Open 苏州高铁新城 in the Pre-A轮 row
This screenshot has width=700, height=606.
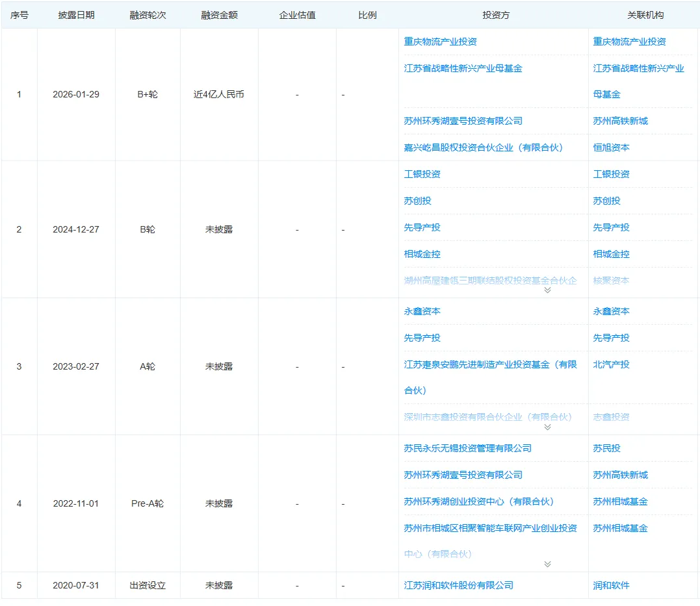[620, 475]
